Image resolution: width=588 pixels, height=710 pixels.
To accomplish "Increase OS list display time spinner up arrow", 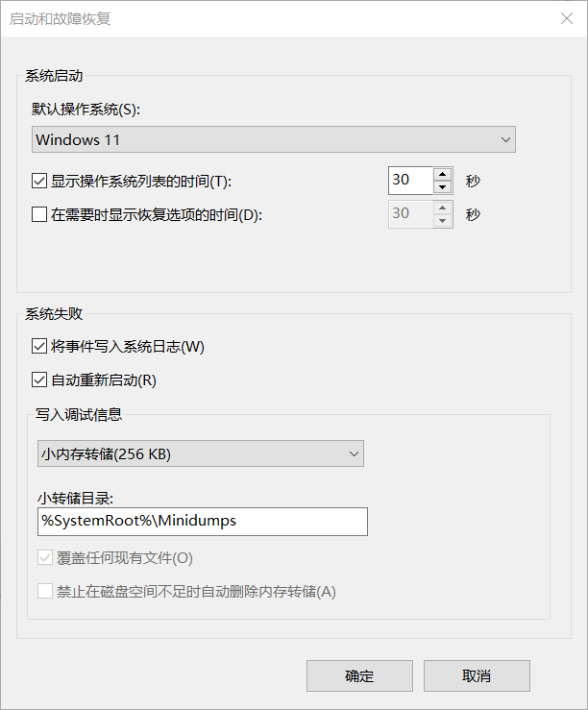I will [x=442, y=174].
